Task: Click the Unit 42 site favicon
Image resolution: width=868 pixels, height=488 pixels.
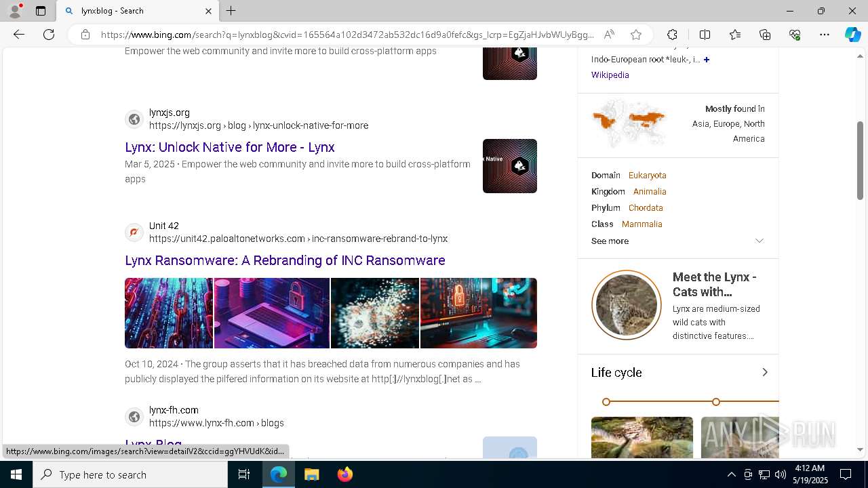Action: point(134,232)
